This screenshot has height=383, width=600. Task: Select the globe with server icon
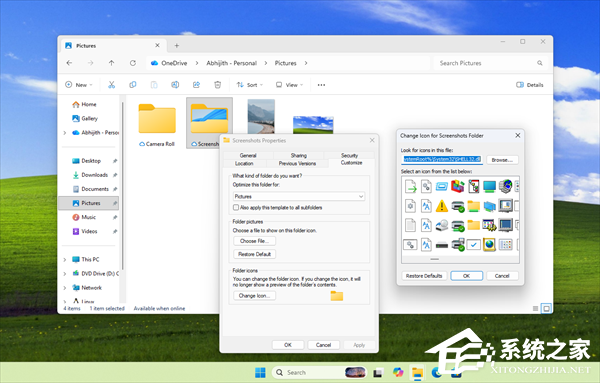tap(505, 186)
